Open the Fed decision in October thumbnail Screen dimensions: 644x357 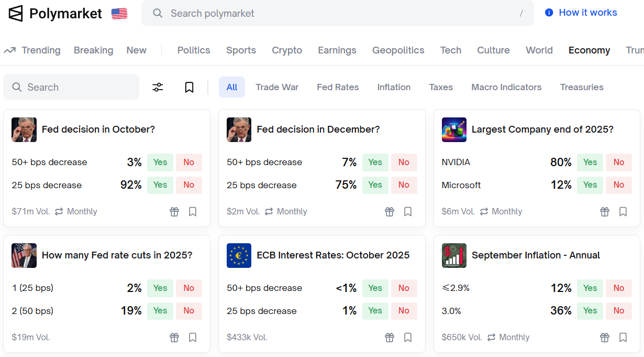24,129
